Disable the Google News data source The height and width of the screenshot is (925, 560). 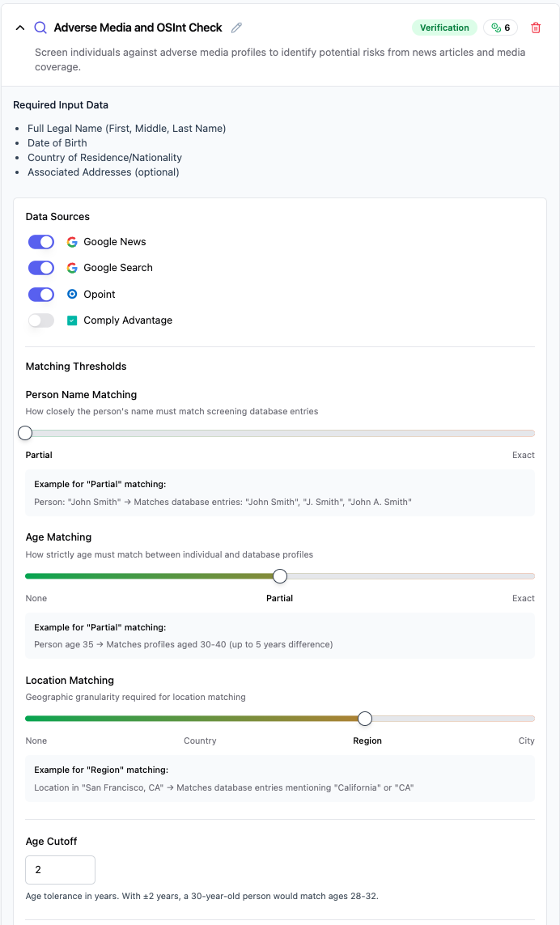41,242
